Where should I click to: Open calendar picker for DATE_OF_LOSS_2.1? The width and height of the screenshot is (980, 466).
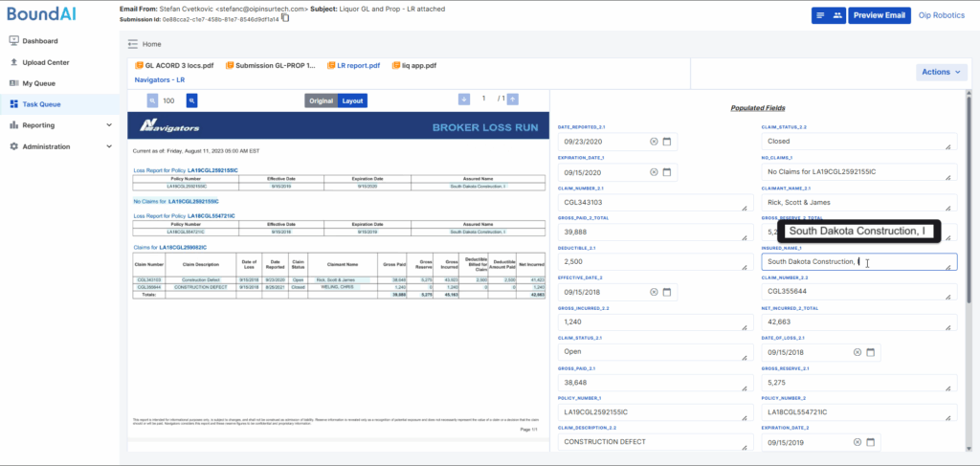click(870, 352)
